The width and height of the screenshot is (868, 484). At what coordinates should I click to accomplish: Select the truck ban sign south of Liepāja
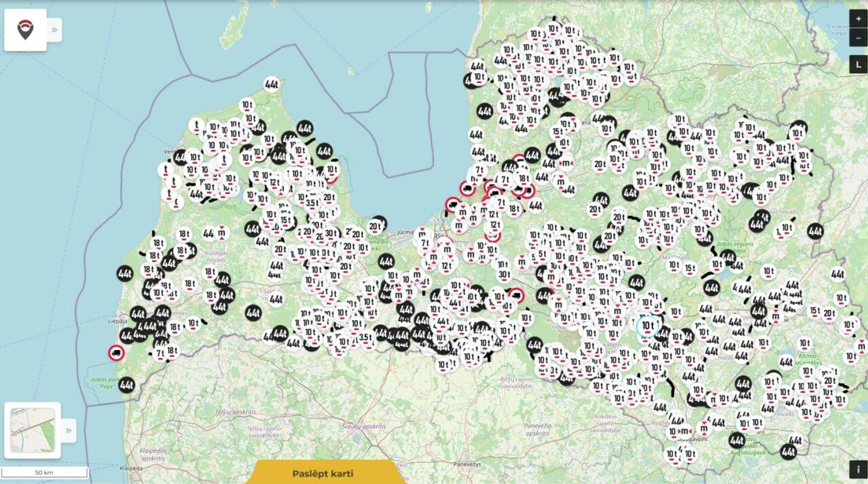(117, 353)
